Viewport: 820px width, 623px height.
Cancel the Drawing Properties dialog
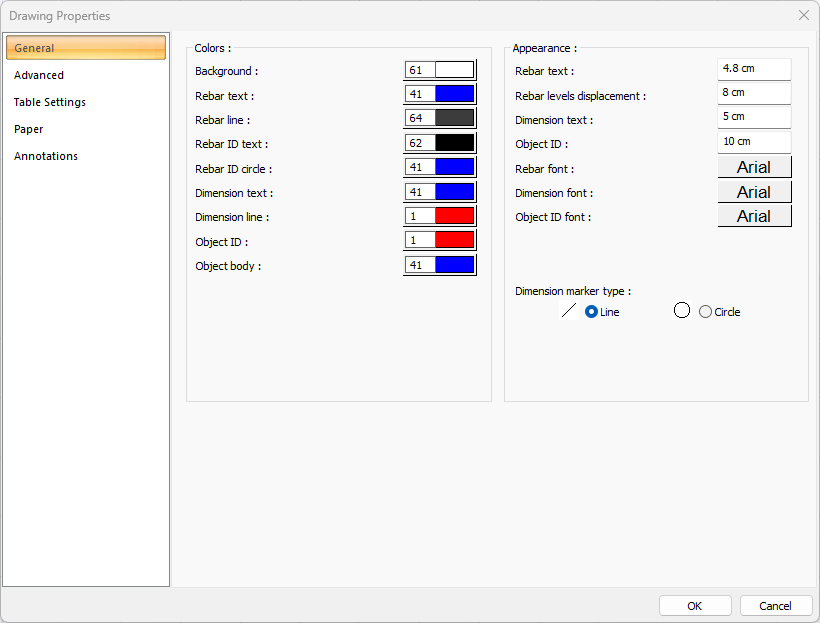775,606
